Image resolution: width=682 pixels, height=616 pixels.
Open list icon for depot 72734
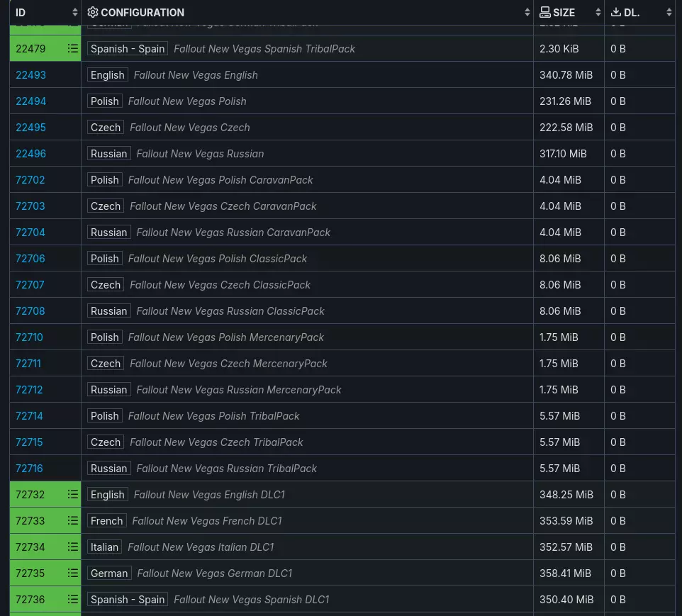point(72,547)
